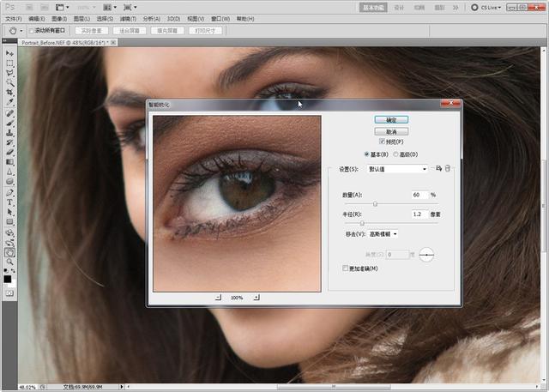The image size is (549, 392).
Task: Click the 数量 value field showing 60
Action: [x=419, y=195]
